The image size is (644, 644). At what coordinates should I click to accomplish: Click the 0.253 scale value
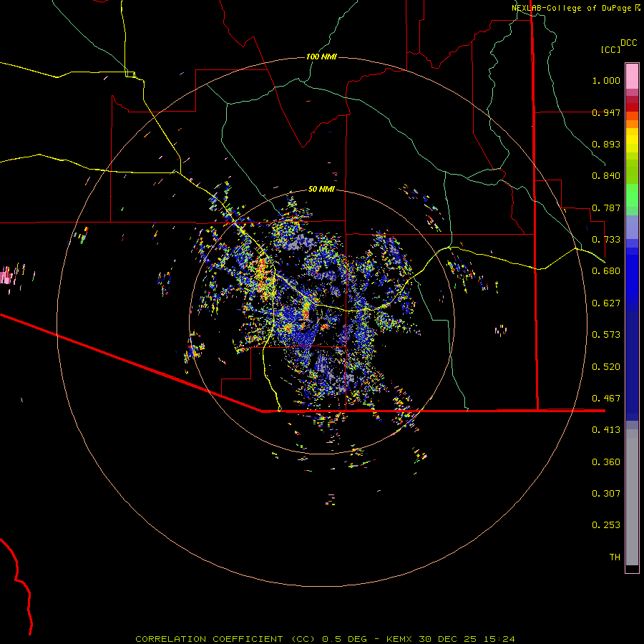click(606, 525)
